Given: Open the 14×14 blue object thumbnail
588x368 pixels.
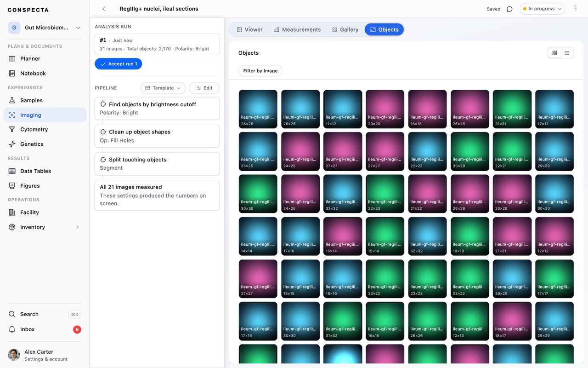Looking at the screenshot, I should (258, 236).
